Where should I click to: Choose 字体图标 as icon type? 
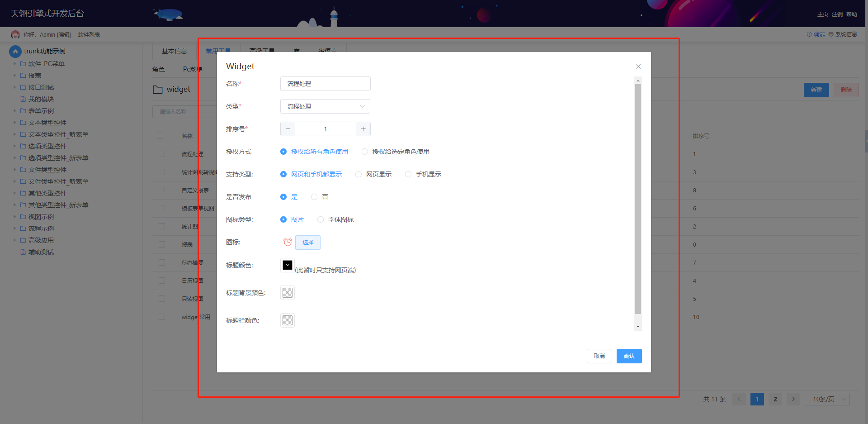(x=321, y=219)
